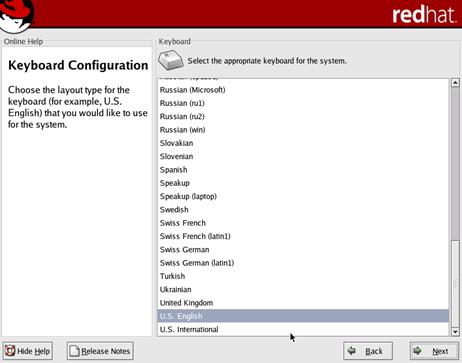Select Russian (win) layout
The width and height of the screenshot is (462, 363).
click(x=303, y=130)
